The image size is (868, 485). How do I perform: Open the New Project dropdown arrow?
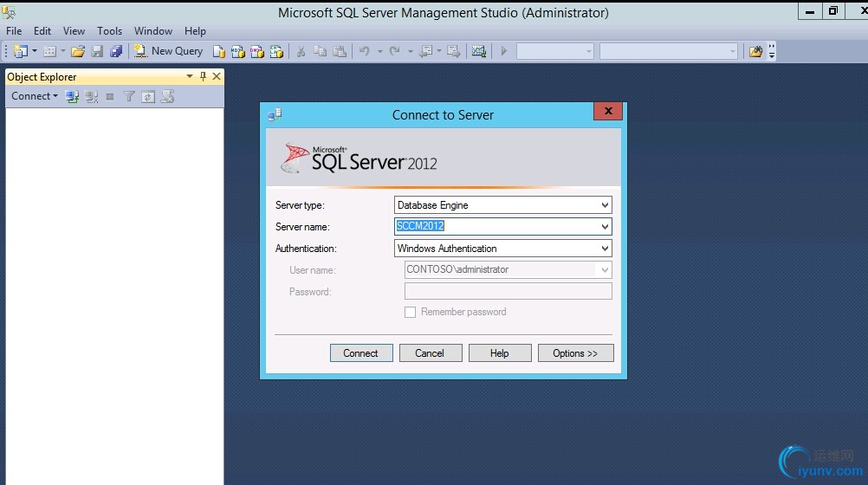pyautogui.click(x=35, y=51)
